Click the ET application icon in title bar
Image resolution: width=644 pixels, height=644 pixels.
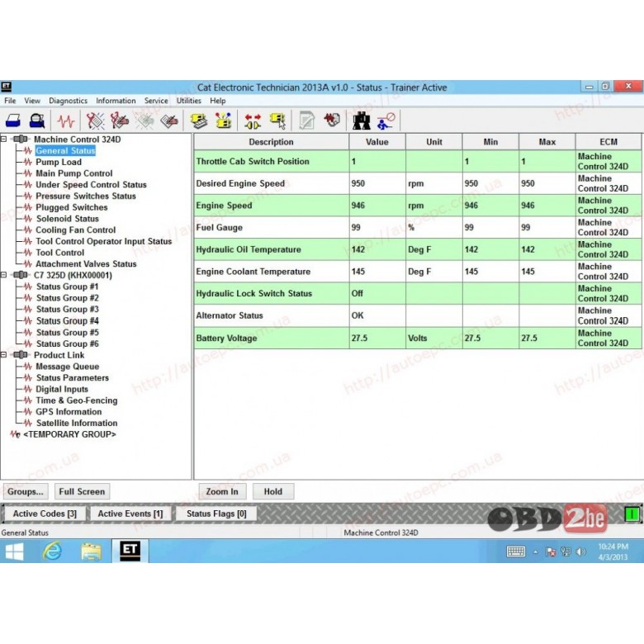6,86
